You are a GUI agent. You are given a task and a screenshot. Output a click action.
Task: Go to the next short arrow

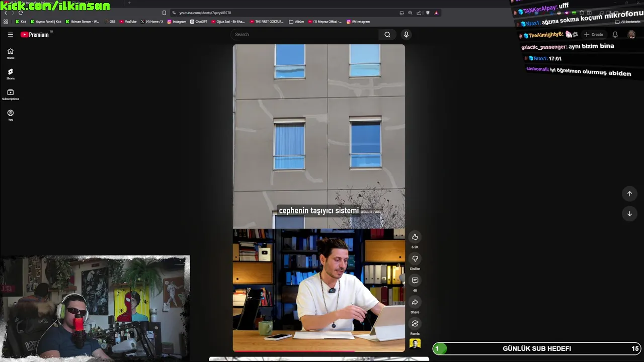[629, 214]
